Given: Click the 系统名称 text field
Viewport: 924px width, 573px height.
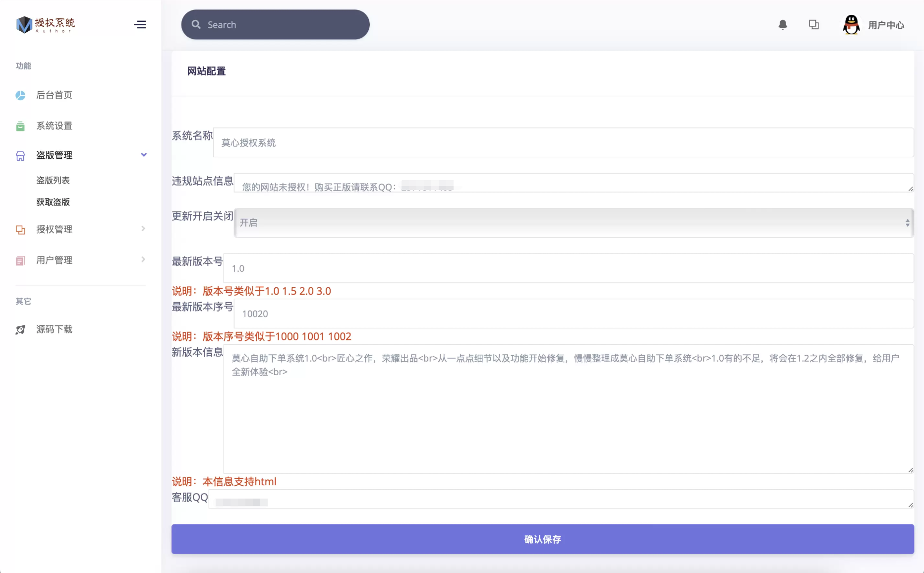Looking at the screenshot, I should (563, 143).
